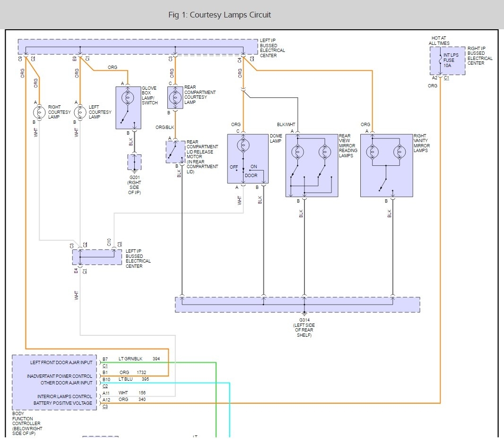
Task: Click the INT LPS 10A fuse symbol
Action: point(441,60)
